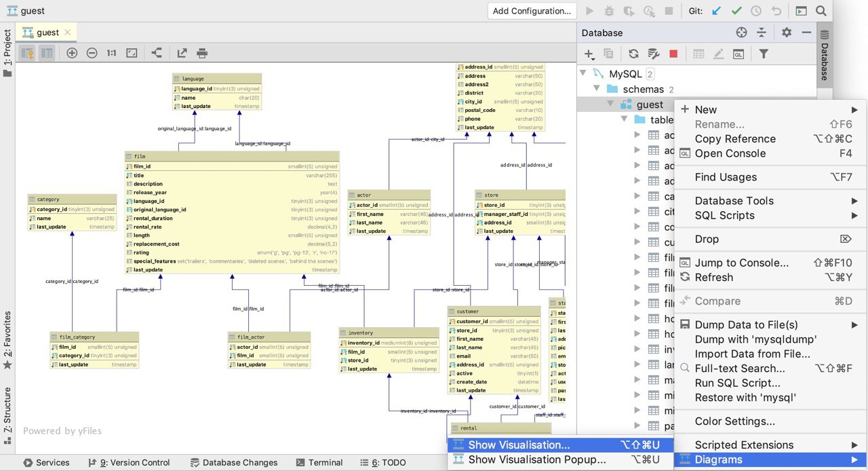Open Terminal tool window
Viewport: 868px width, 471px height.
point(320,463)
